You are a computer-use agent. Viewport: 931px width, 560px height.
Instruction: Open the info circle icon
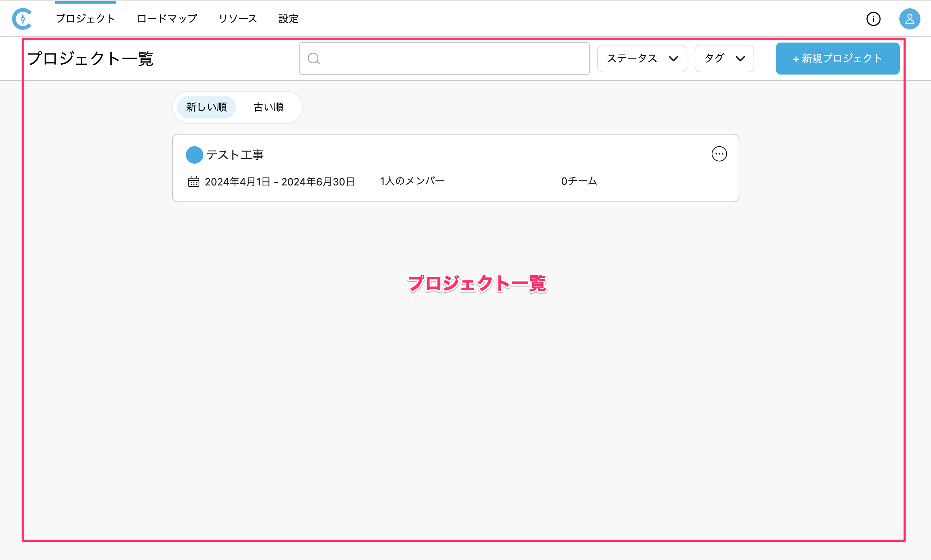click(873, 19)
